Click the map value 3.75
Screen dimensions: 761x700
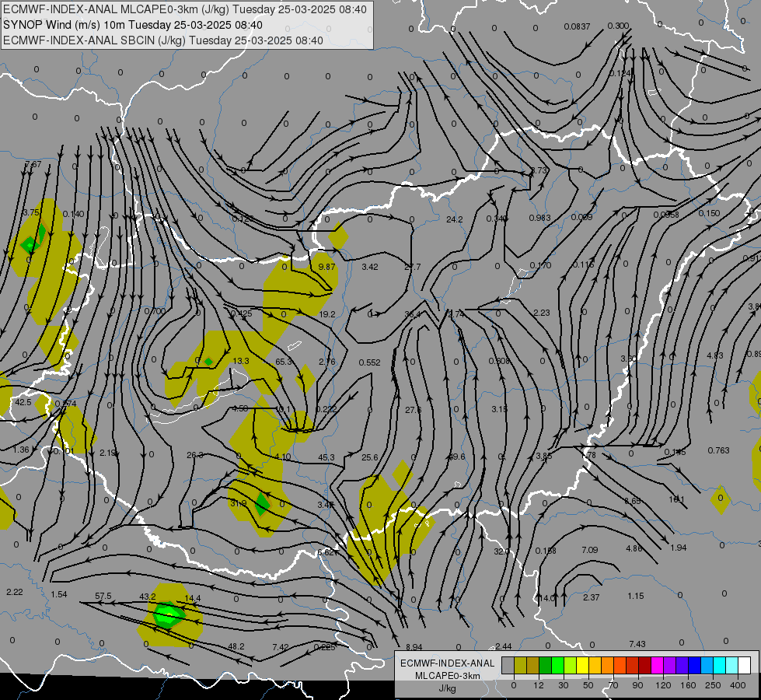tap(31, 213)
